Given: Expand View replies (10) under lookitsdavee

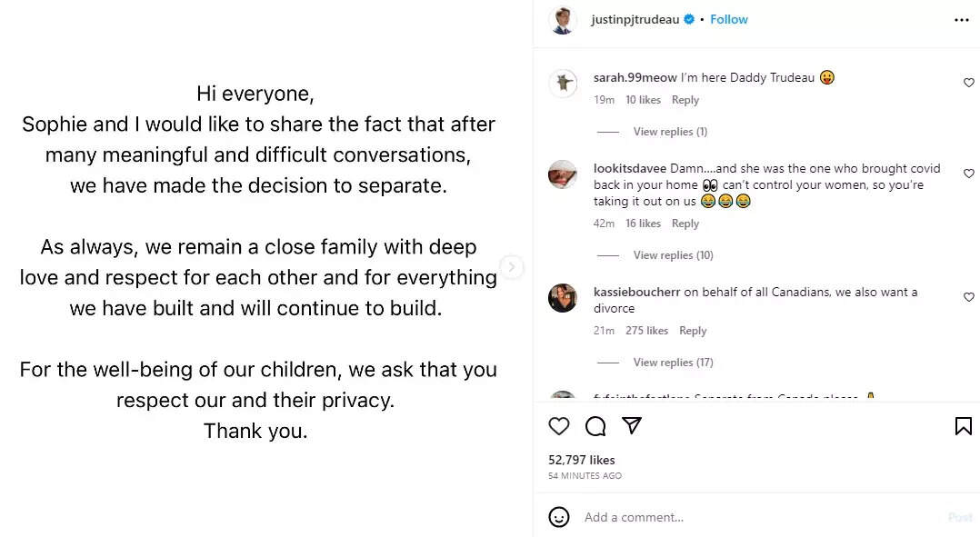Looking at the screenshot, I should point(673,255).
